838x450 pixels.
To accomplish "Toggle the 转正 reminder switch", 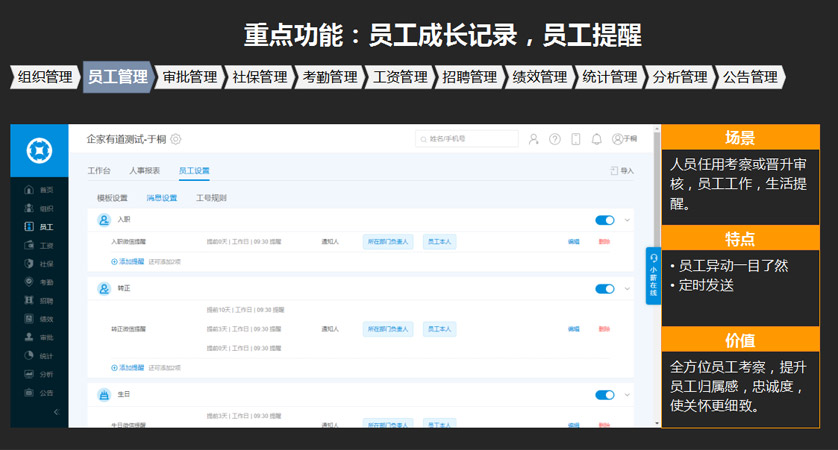I will click(604, 289).
